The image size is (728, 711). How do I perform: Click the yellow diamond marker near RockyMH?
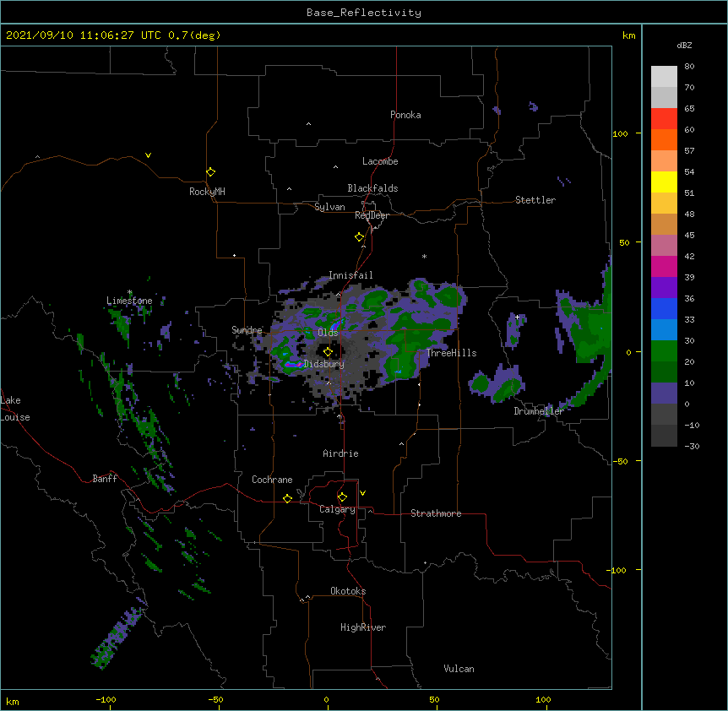(210, 172)
